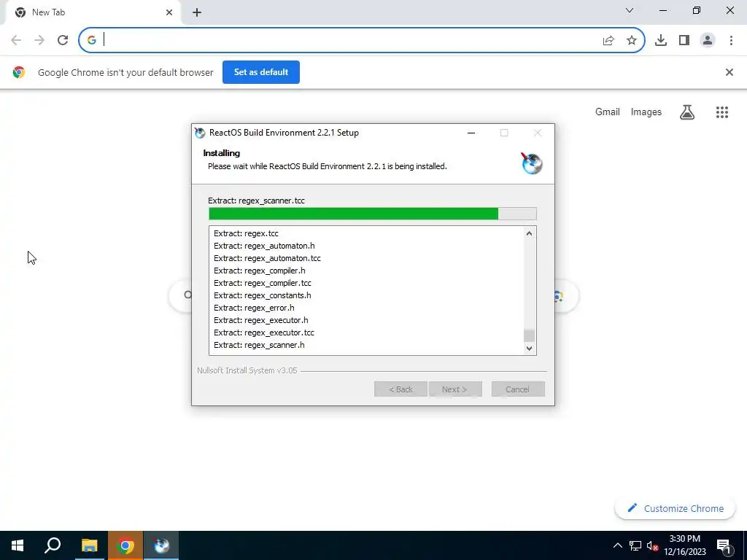Open taskbar clock and date

(x=684, y=545)
